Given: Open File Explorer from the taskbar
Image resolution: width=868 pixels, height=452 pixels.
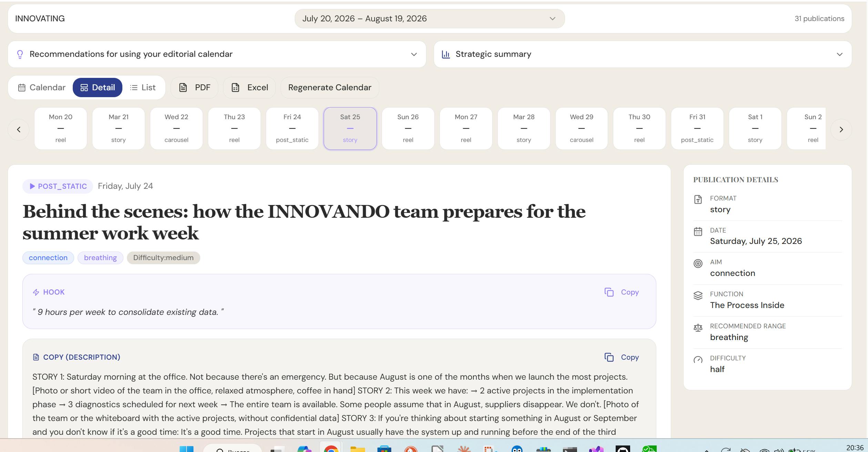Looking at the screenshot, I should point(358,449).
